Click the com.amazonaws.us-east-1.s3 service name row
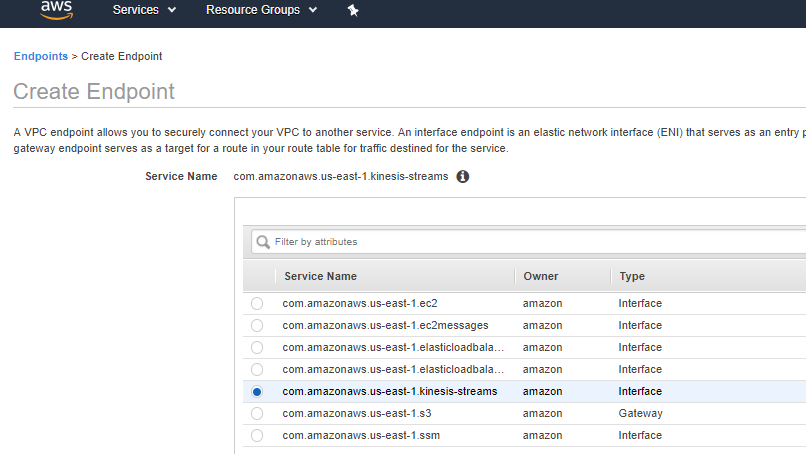806x454 pixels. click(x=360, y=413)
